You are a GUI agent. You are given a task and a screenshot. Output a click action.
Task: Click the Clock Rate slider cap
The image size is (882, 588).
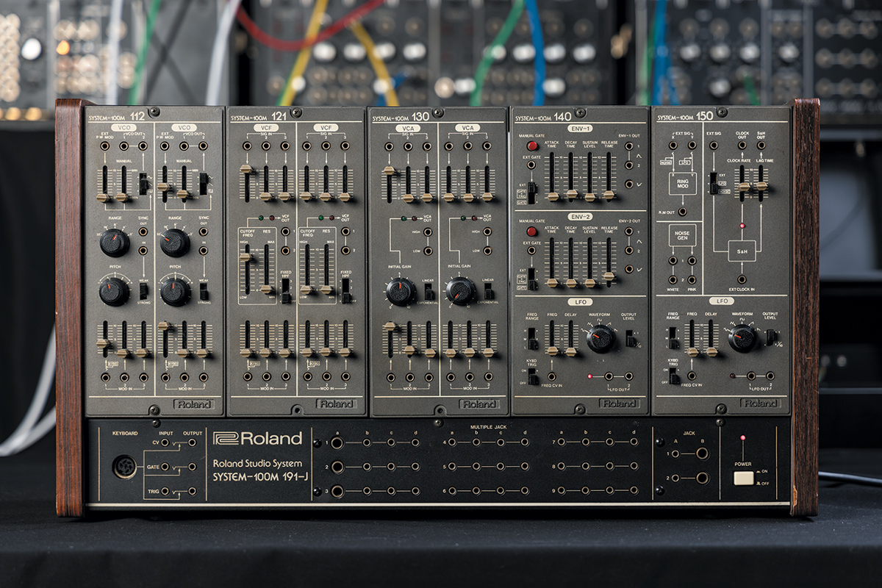pos(742,187)
